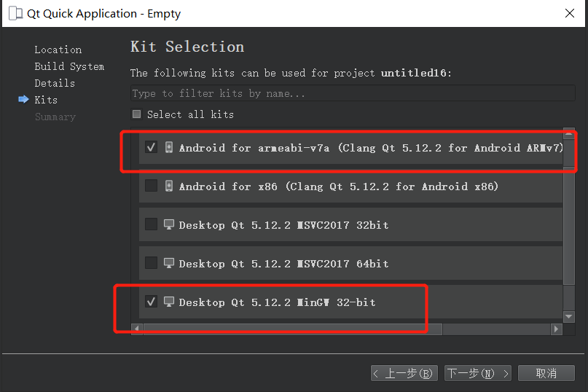Enable Desktop Qt 5.12.2 MSVC2017 64bit kit
Screen dimensions: 588x392
151,263
